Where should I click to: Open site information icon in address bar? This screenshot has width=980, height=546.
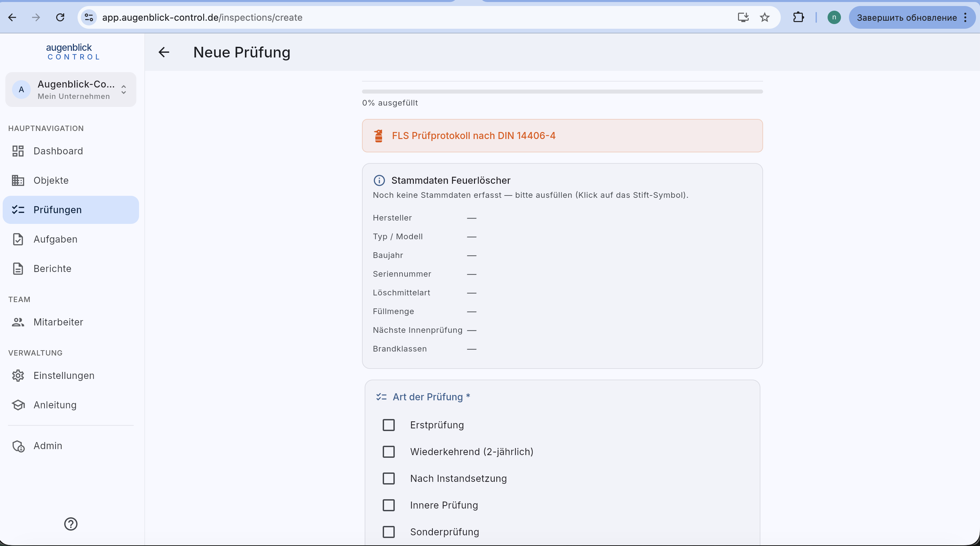89,17
